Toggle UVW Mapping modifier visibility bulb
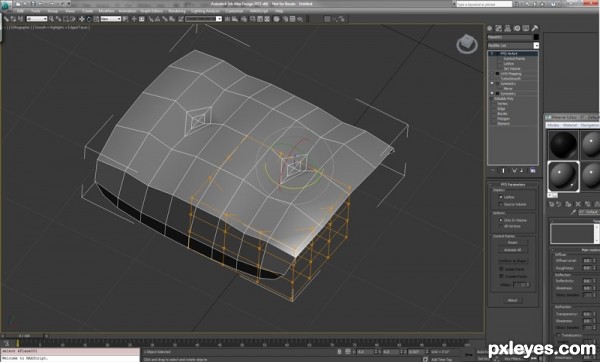Screen dimensions: 600x362 click(492, 73)
